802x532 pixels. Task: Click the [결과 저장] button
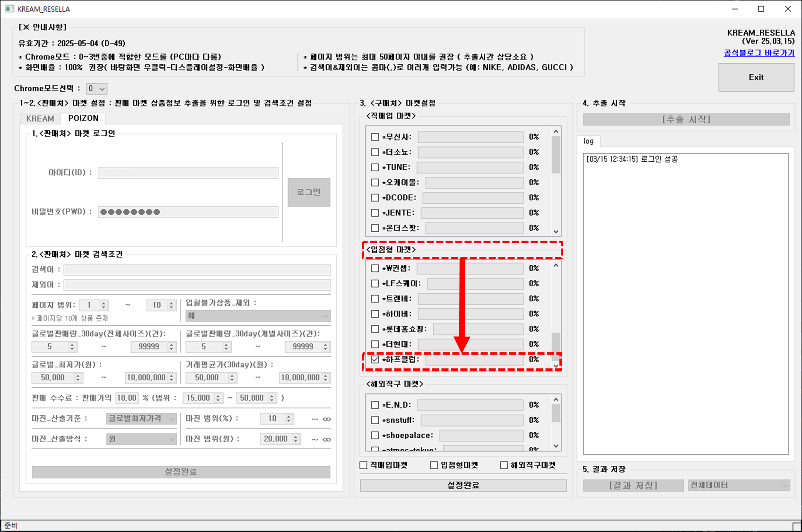coord(633,486)
